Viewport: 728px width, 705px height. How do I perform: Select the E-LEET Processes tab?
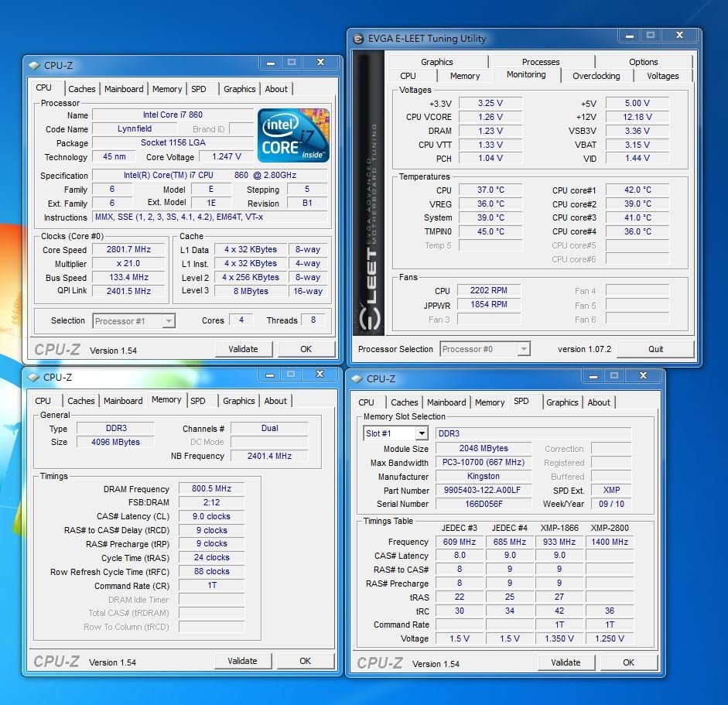click(x=541, y=62)
